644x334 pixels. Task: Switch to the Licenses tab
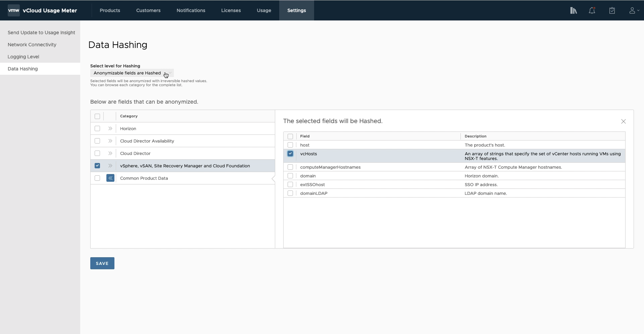tap(231, 10)
